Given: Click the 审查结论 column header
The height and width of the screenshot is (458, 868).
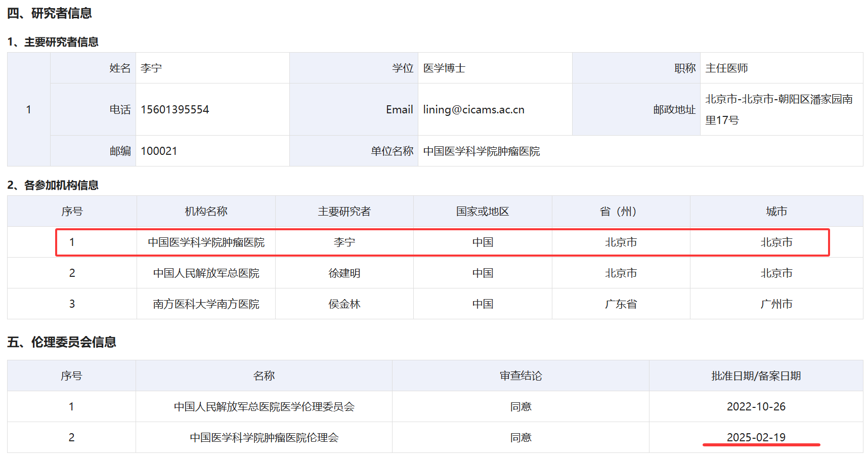Looking at the screenshot, I should [x=520, y=376].
